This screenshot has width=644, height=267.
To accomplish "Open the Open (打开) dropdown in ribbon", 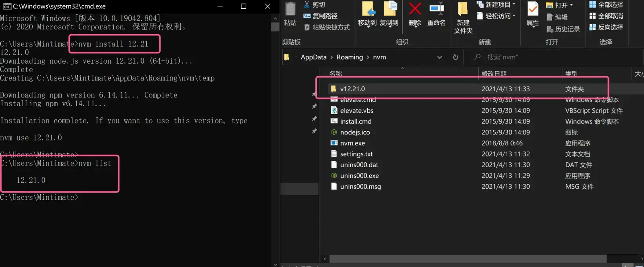I will (x=560, y=5).
